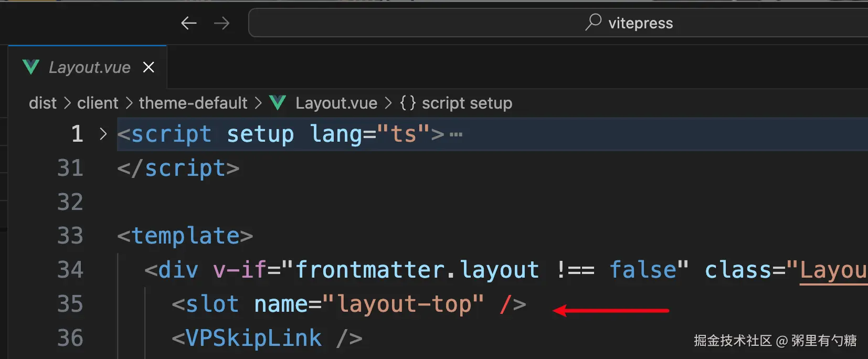Image resolution: width=868 pixels, height=359 pixels.
Task: Click the layout-top slot name text
Action: coord(403,304)
